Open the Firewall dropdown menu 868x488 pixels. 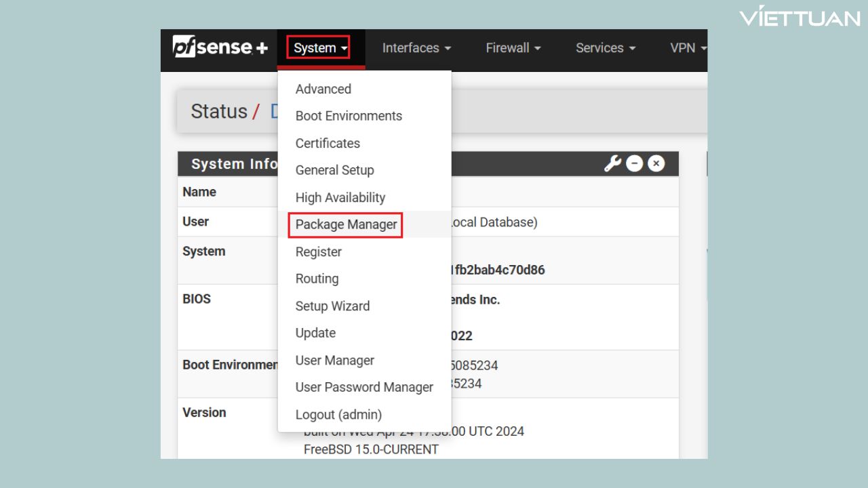click(513, 48)
